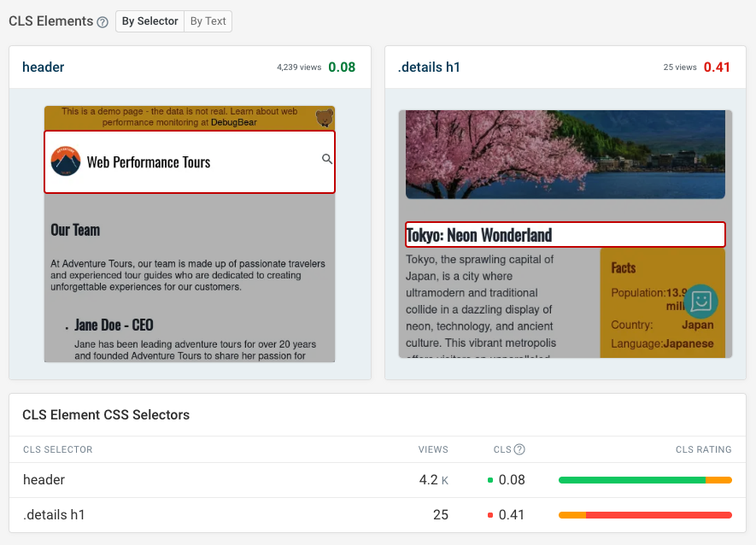This screenshot has height=545, width=756.
Task: Switch to the By Text tab
Action: coord(208,21)
